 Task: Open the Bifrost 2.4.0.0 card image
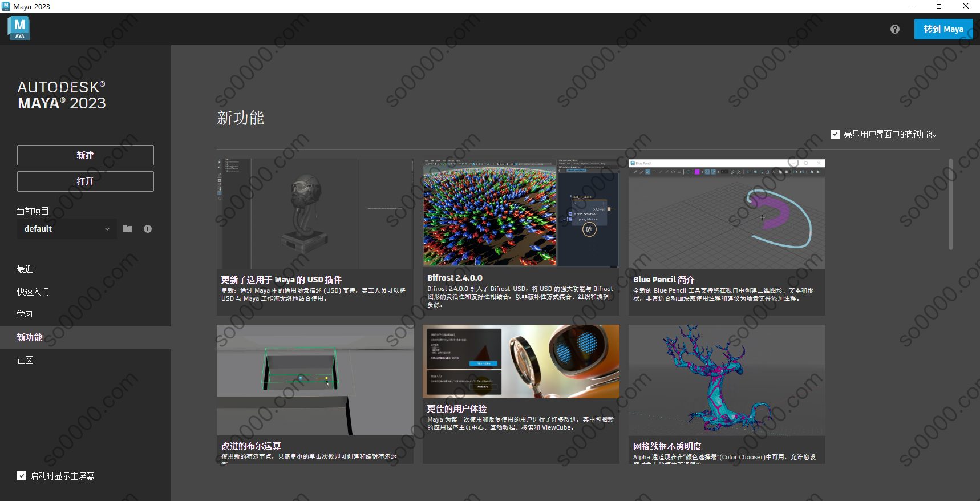coord(521,213)
